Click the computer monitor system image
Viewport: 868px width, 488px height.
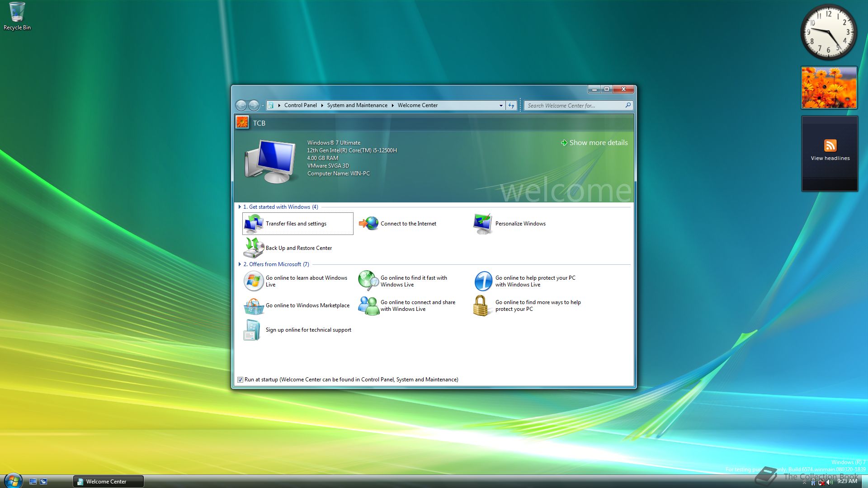[271, 160]
